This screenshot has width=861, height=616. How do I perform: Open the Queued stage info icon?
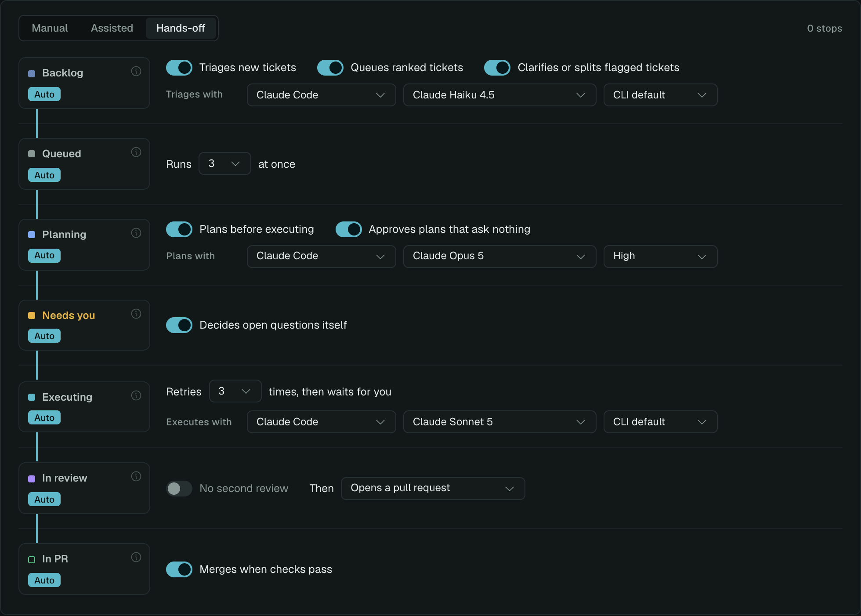136,152
